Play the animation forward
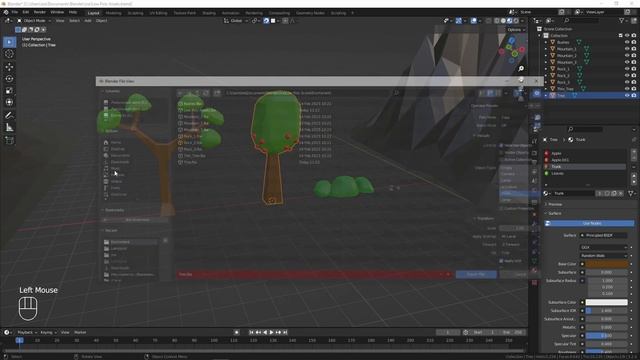The image size is (640, 360). [271, 332]
